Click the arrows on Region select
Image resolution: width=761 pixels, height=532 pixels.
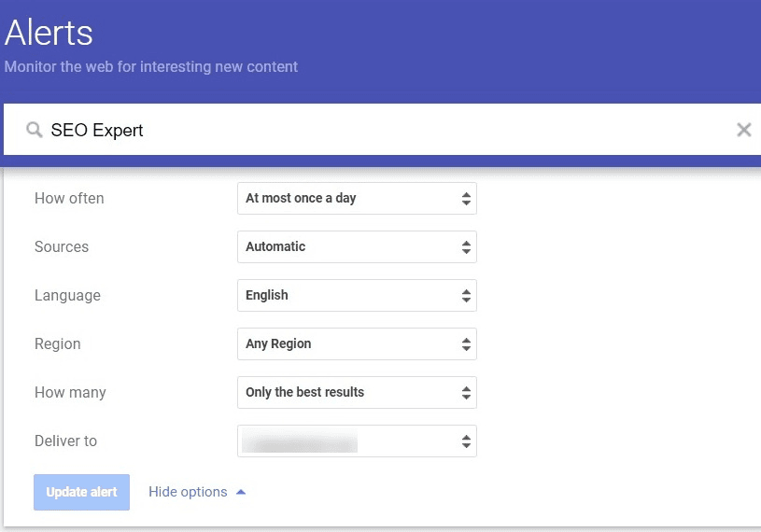(x=466, y=343)
